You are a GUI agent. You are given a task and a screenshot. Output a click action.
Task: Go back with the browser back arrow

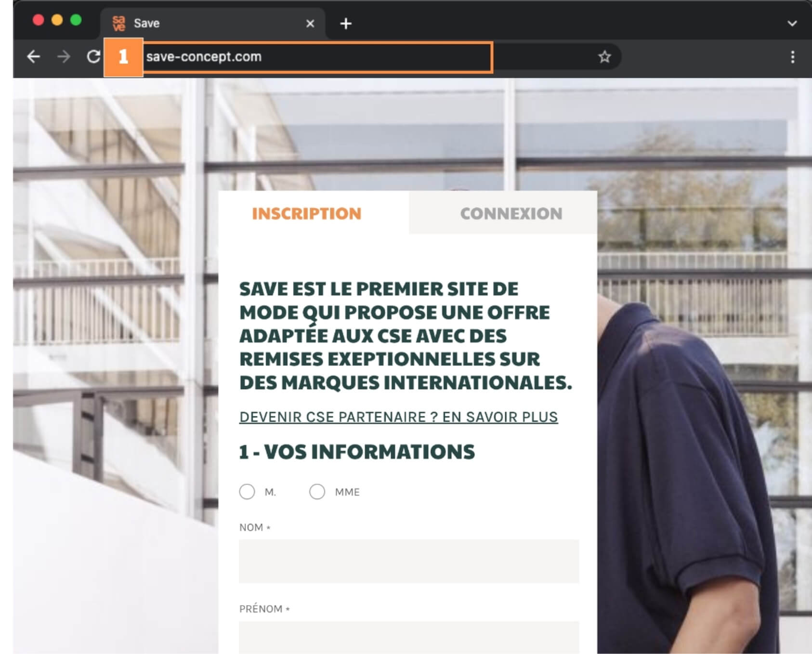click(x=33, y=57)
